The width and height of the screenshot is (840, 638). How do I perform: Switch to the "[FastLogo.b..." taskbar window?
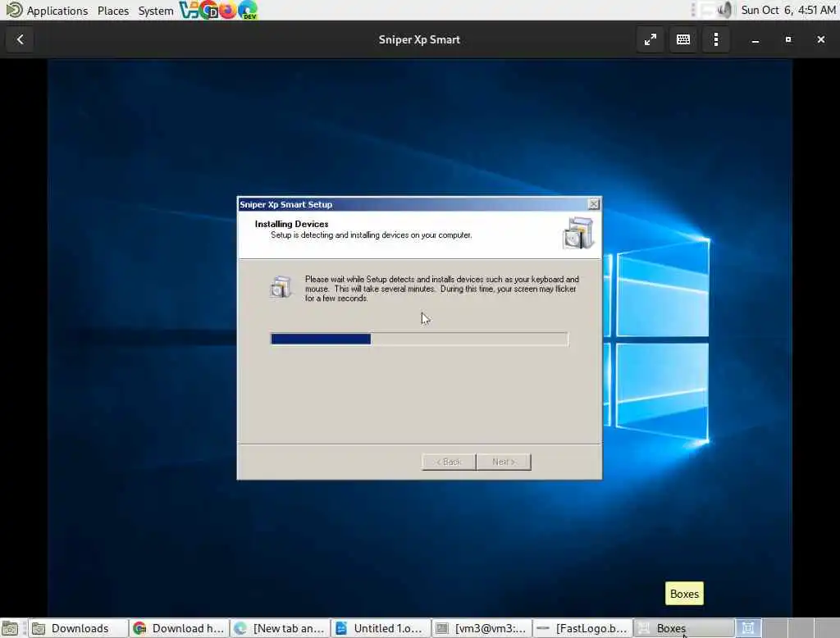583,628
